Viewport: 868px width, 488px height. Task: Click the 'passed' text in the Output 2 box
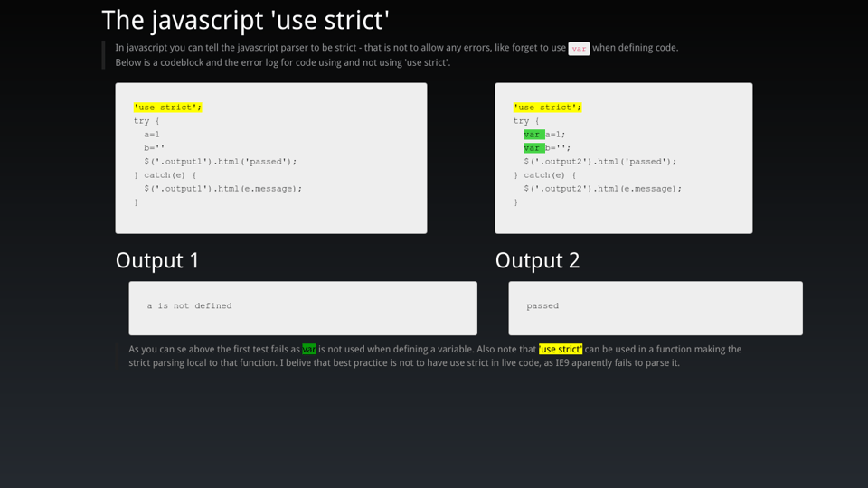coord(542,306)
